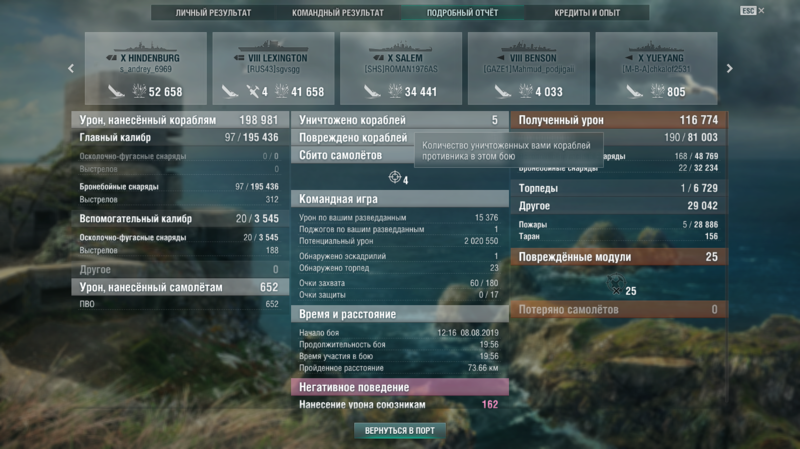Select the X Salem ship card
The height and width of the screenshot is (449, 800).
pyautogui.click(x=401, y=68)
